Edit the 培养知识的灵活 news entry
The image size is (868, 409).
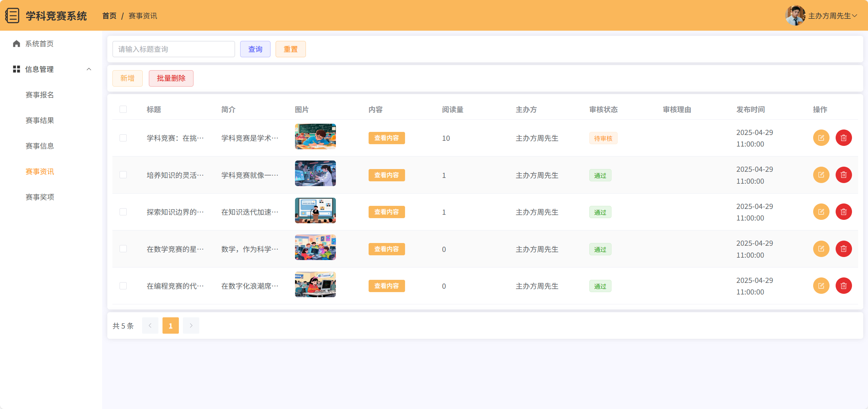[821, 175]
